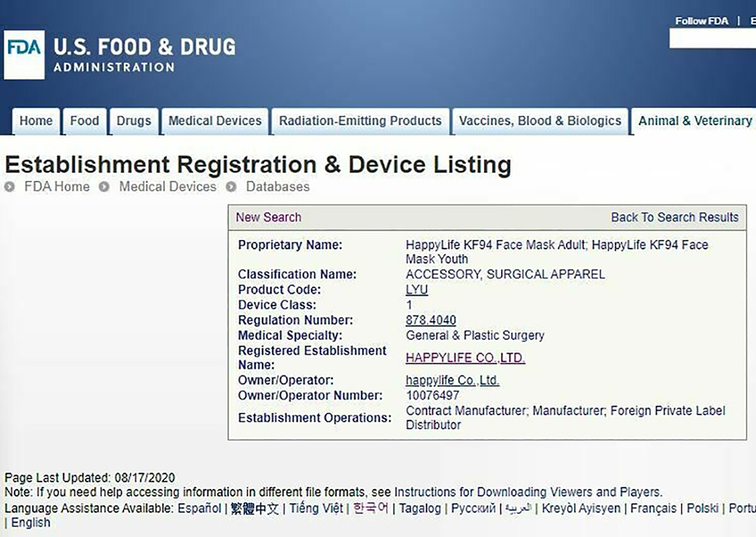This screenshot has height=537, width=756.
Task: Select Русский language assistance
Action: 474,509
